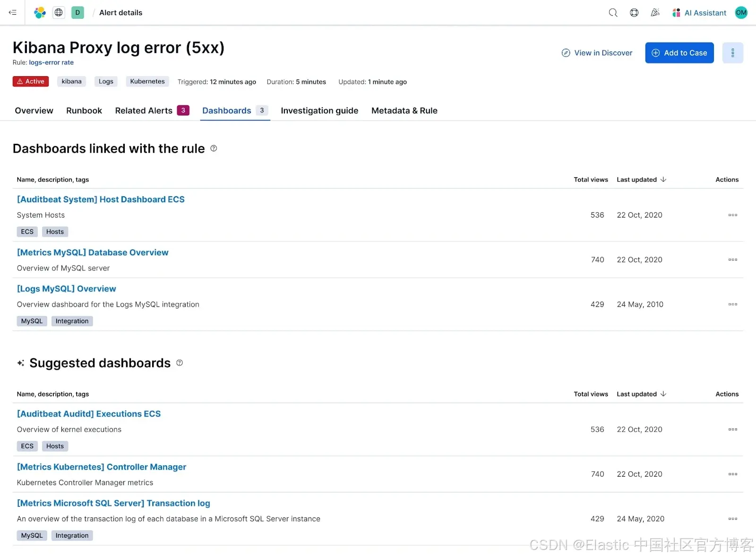The image size is (756, 558).
Task: Show help for Dashboards linked with rule
Action: point(214,148)
